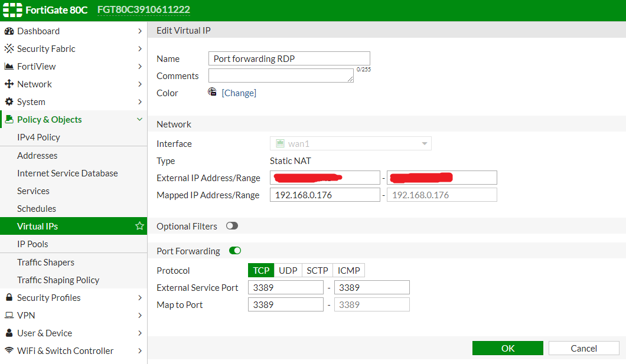Screen dimensions: 626x364
Task: Select SCTP protocol
Action: click(x=317, y=270)
